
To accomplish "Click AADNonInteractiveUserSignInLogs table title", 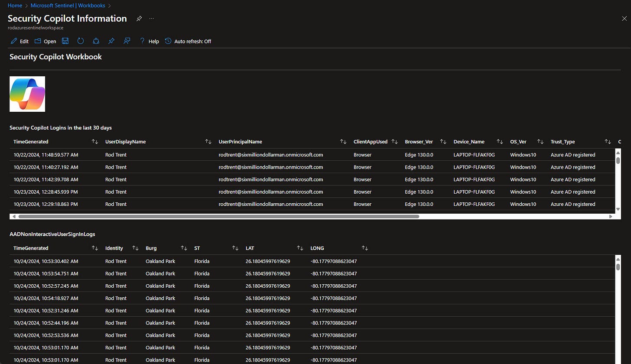I will (x=52, y=234).
